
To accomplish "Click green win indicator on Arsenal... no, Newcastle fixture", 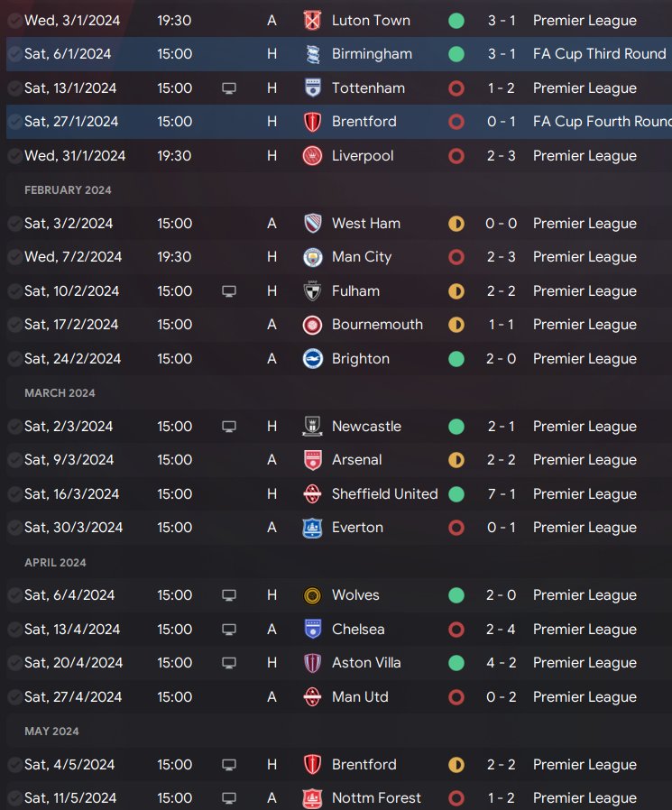I will coord(456,427).
